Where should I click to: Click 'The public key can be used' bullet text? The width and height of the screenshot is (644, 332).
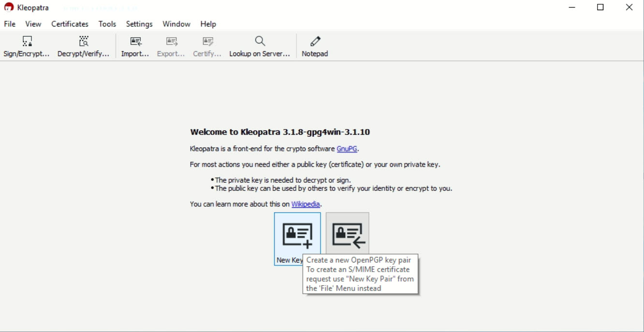(x=334, y=188)
